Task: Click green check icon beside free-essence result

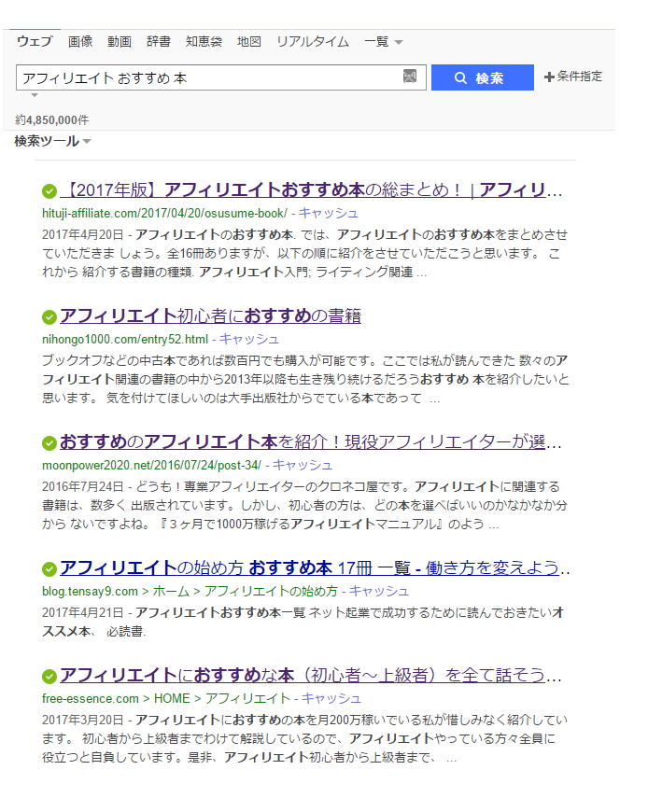Action: [x=49, y=677]
